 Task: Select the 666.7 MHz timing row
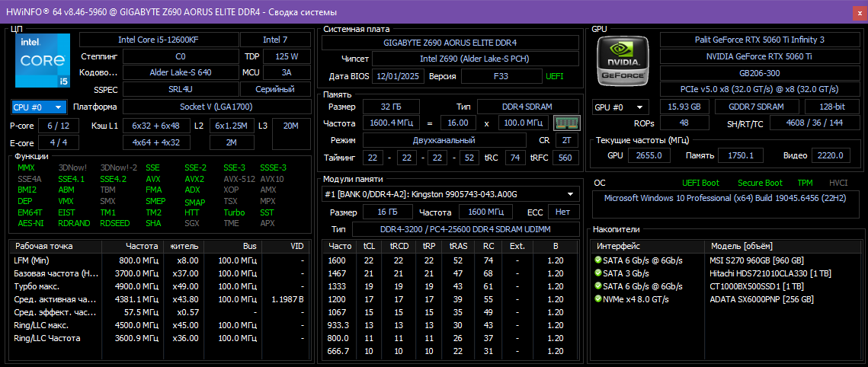[x=450, y=351]
